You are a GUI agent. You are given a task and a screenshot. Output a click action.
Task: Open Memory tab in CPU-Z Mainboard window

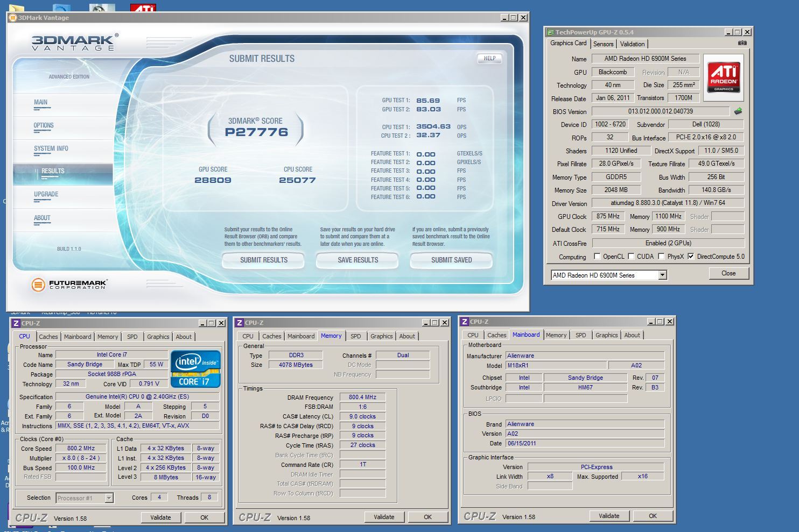tap(556, 335)
